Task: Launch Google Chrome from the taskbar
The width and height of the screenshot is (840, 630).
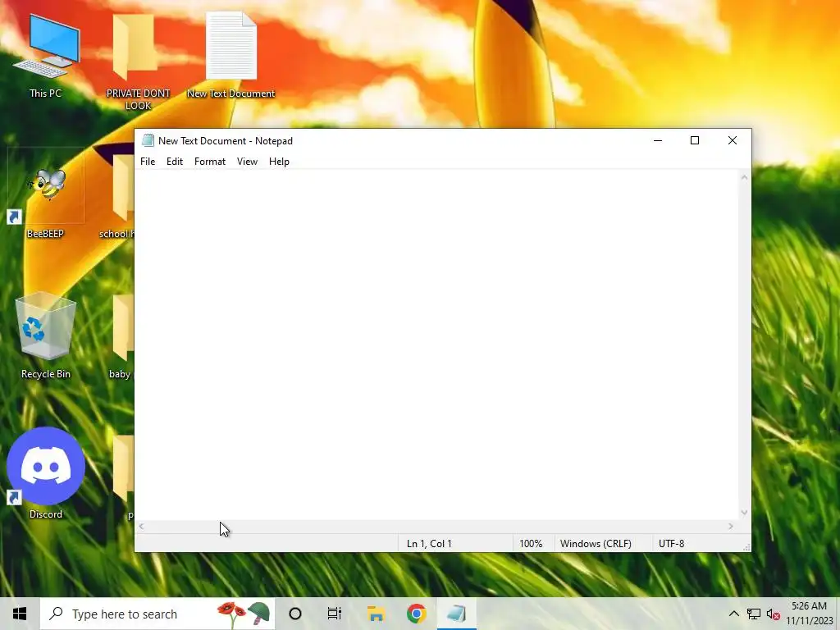Action: (x=416, y=614)
